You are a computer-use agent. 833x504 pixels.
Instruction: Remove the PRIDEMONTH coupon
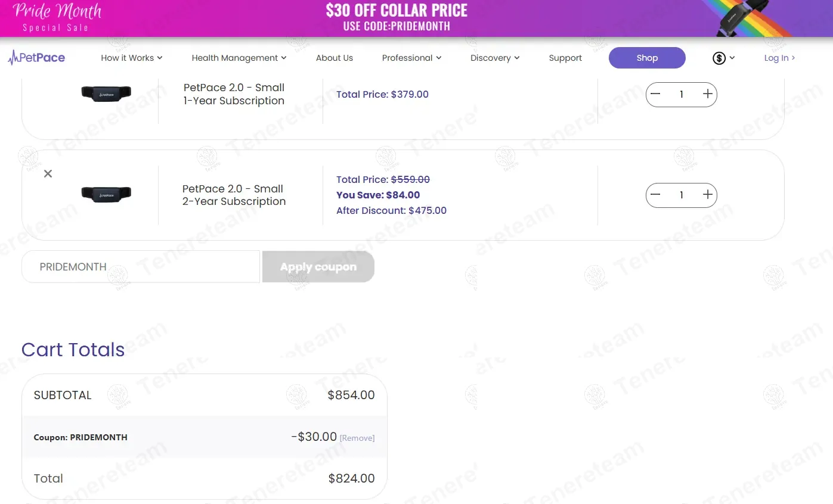coord(357,438)
